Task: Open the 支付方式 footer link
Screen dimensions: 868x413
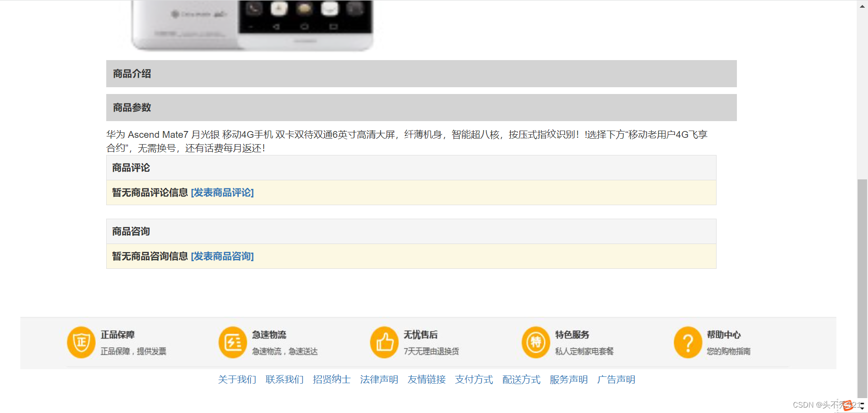Action: pos(474,380)
